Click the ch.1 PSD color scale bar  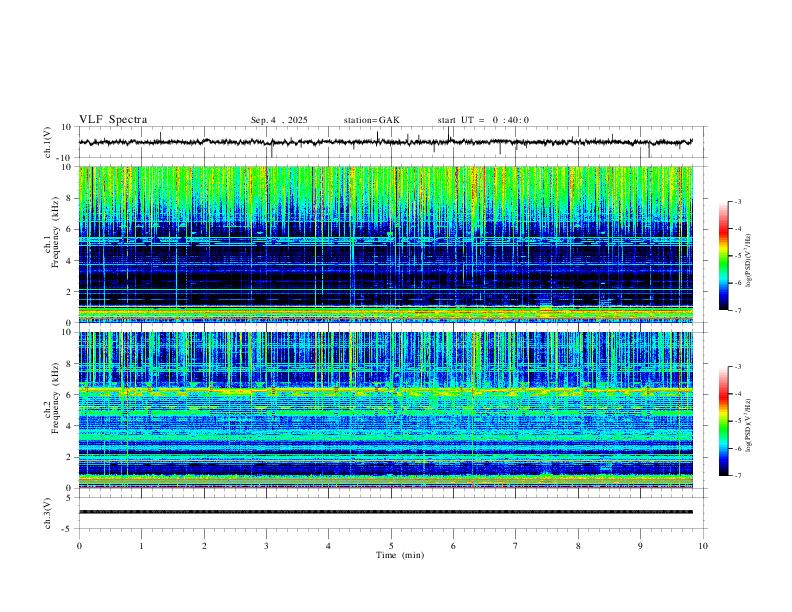[723, 256]
